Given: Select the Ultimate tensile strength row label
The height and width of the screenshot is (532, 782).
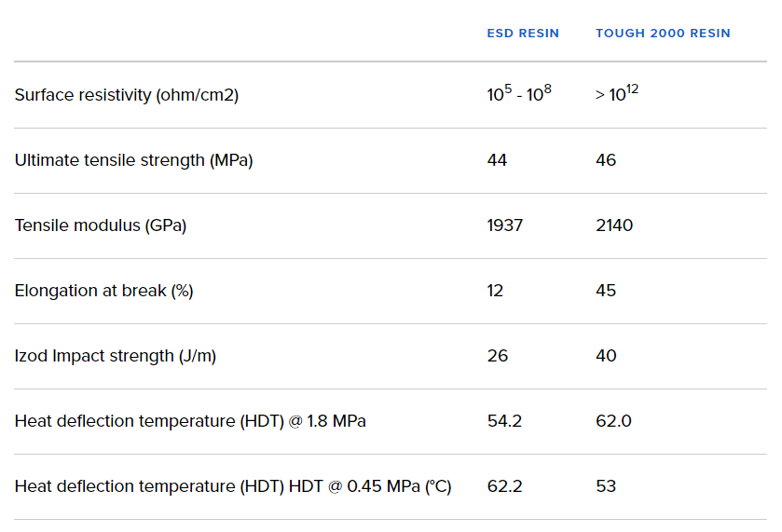Looking at the screenshot, I should click(x=133, y=160).
